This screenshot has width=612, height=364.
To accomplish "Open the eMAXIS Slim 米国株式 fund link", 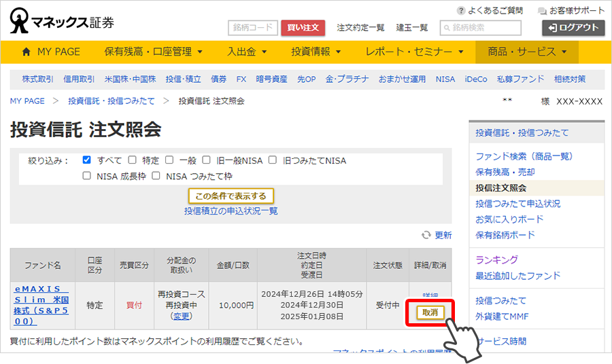I will [41, 305].
